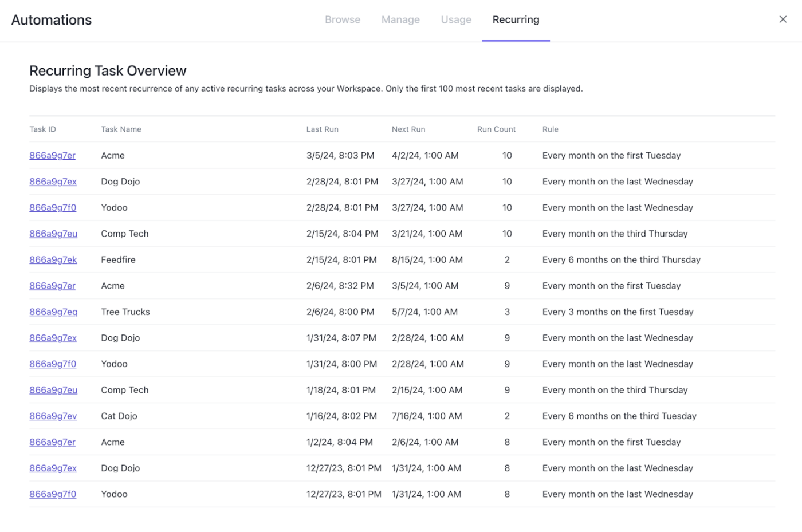Select rule Every 3 months on the first Tuesday

pyautogui.click(x=618, y=312)
